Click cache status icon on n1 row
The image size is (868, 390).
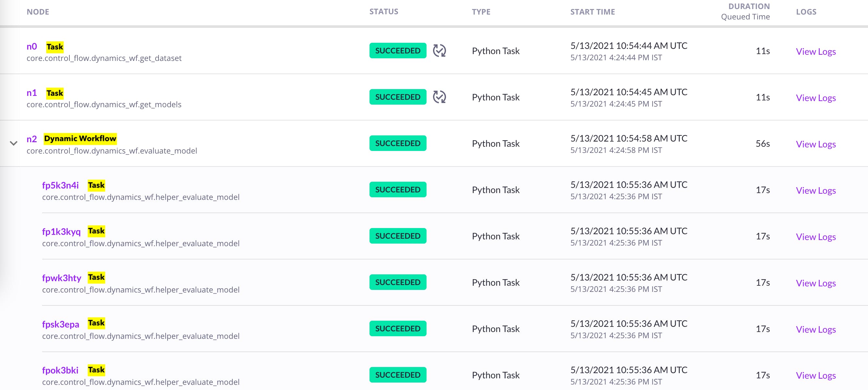[x=439, y=97]
